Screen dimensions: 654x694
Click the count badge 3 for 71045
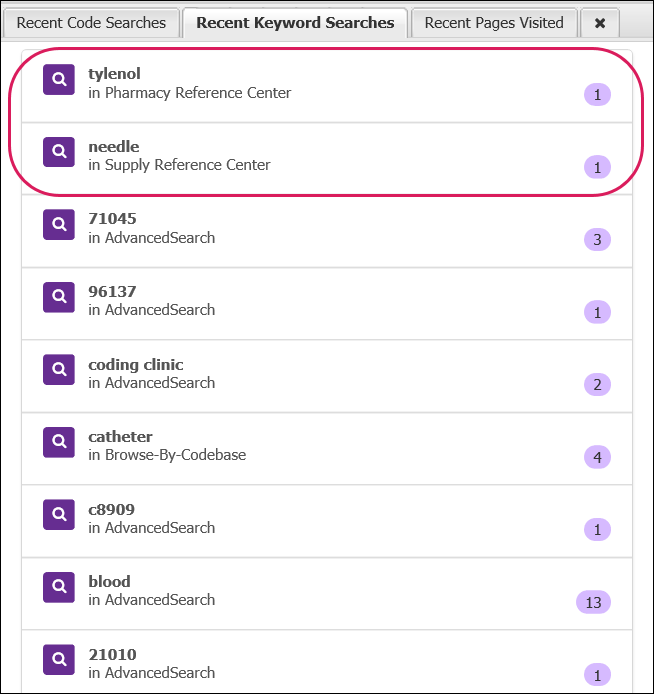(x=597, y=239)
